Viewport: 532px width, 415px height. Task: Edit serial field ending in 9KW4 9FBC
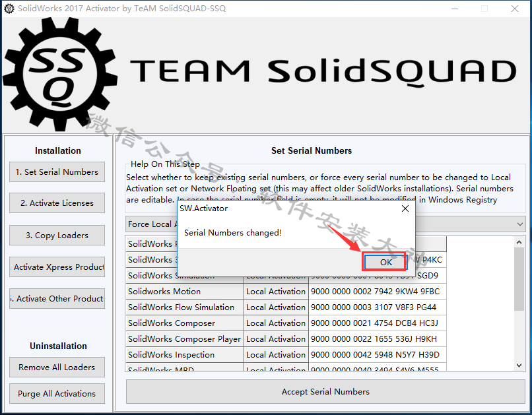tap(378, 291)
